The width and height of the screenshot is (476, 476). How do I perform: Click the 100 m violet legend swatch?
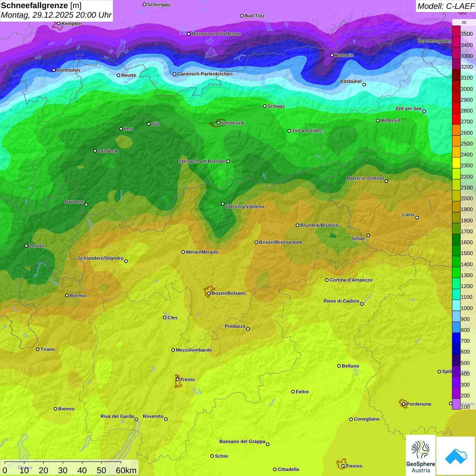pos(456,404)
